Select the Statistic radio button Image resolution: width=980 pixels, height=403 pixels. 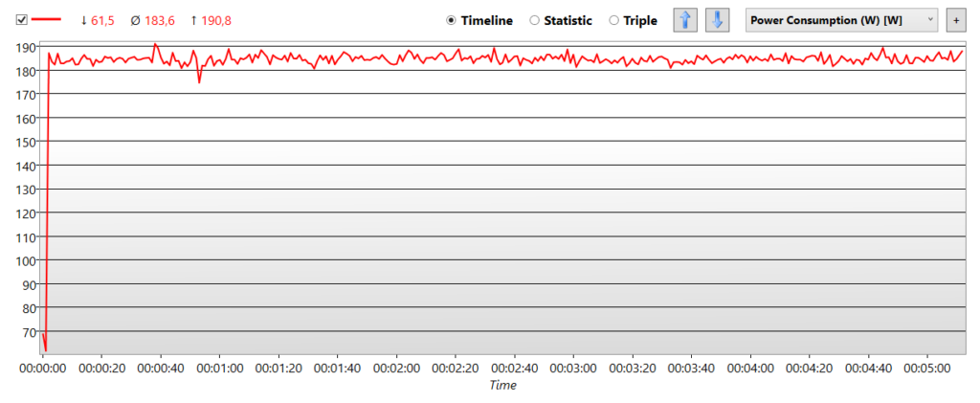point(561,20)
